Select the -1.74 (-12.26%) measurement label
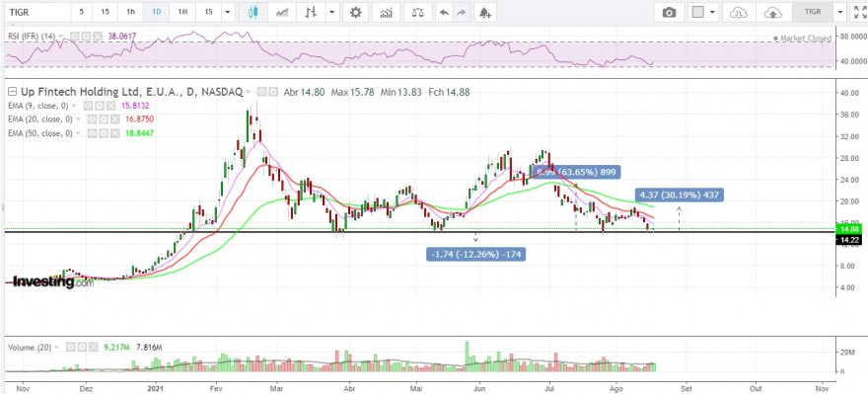The height and width of the screenshot is (394, 868). point(476,255)
